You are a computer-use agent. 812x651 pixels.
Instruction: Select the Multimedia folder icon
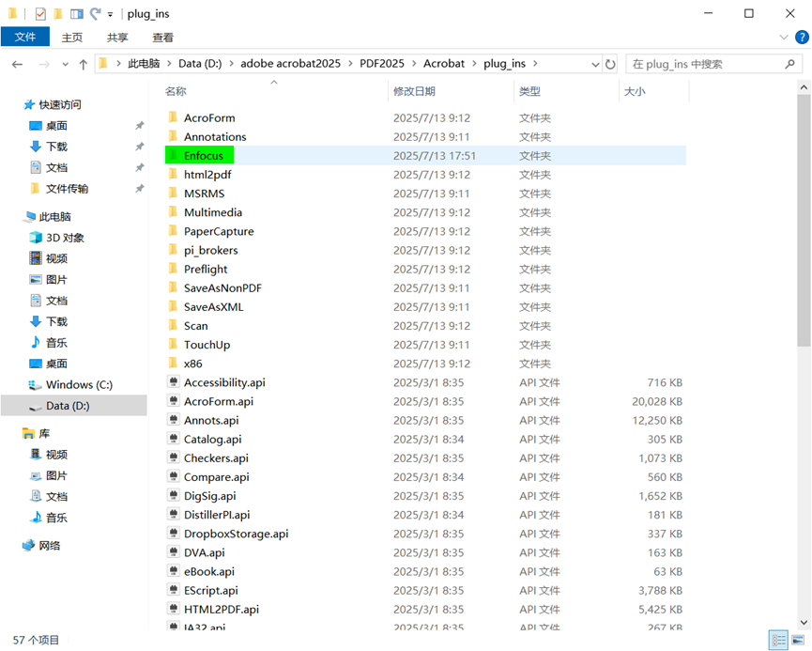173,212
